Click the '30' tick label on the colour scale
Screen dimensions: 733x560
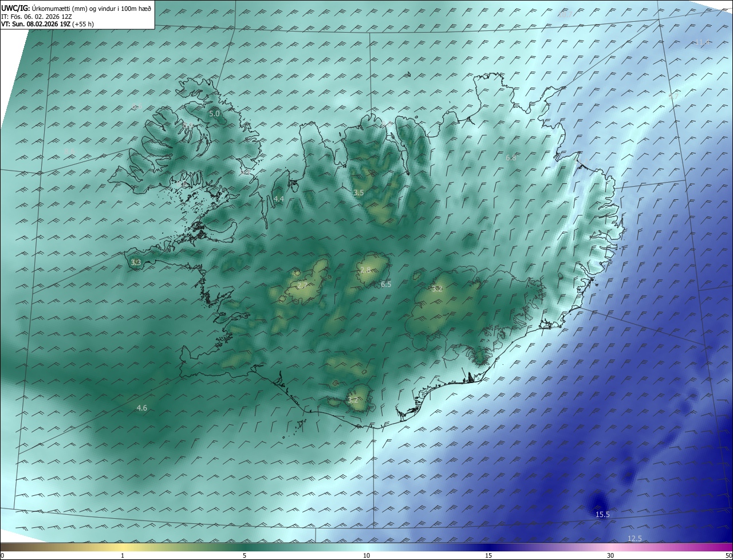[610, 555]
